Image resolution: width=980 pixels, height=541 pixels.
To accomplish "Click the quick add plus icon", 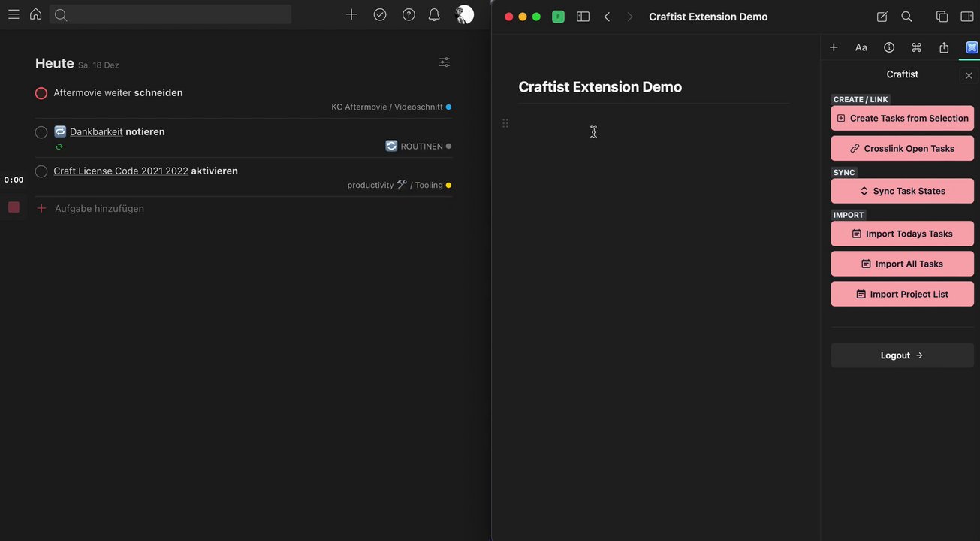I will 351,14.
